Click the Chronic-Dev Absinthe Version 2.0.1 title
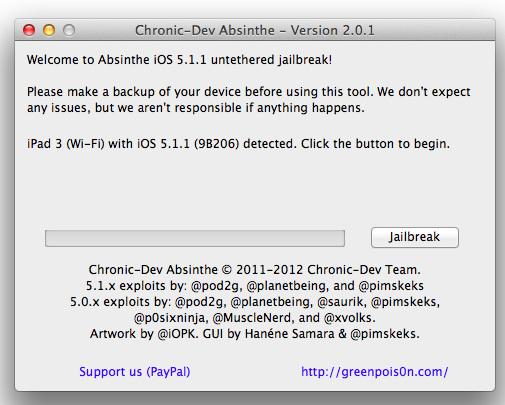Screen dimensions: 505x405 [x=255, y=30]
